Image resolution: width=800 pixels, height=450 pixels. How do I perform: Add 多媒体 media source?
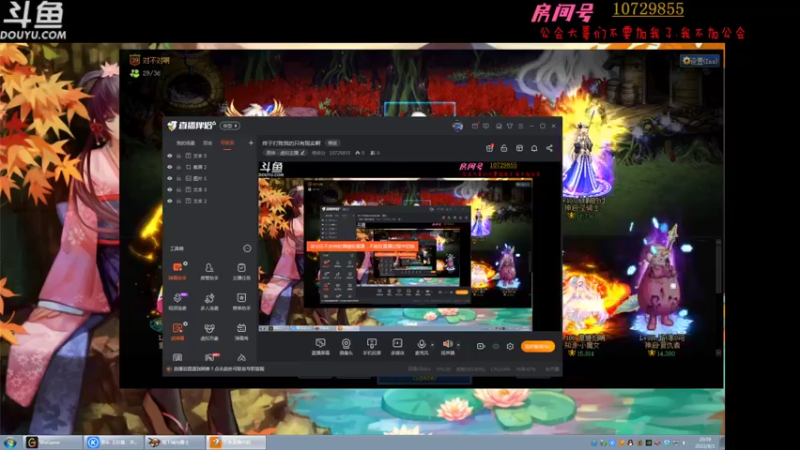pos(397,346)
